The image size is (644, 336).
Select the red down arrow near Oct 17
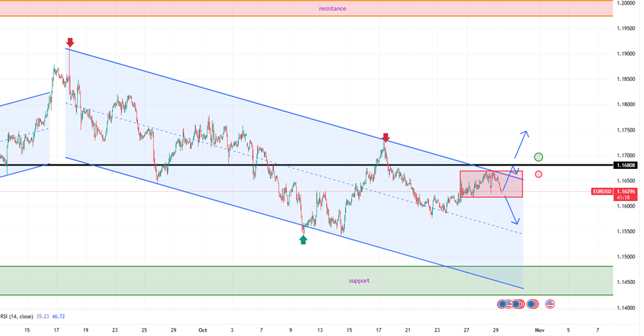click(x=385, y=138)
